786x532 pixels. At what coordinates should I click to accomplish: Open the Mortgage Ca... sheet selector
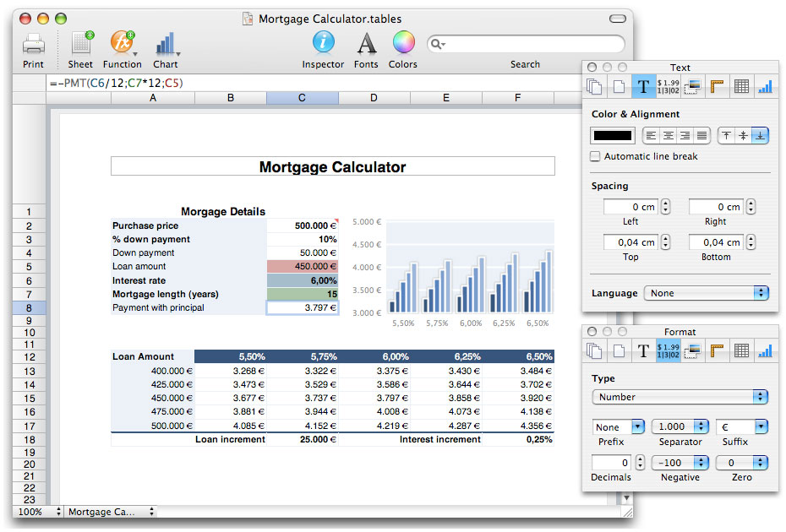(x=111, y=512)
